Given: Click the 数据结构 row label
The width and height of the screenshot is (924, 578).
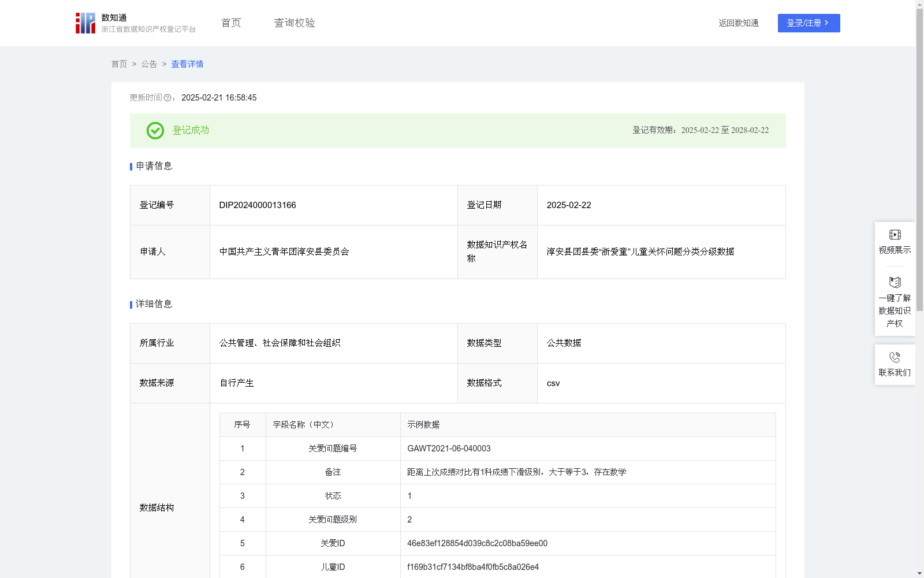Looking at the screenshot, I should 157,508.
